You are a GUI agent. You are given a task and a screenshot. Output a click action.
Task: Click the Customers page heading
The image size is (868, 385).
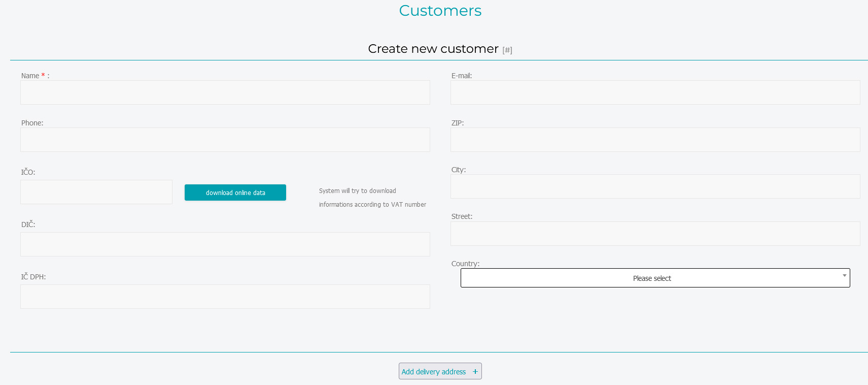click(440, 11)
